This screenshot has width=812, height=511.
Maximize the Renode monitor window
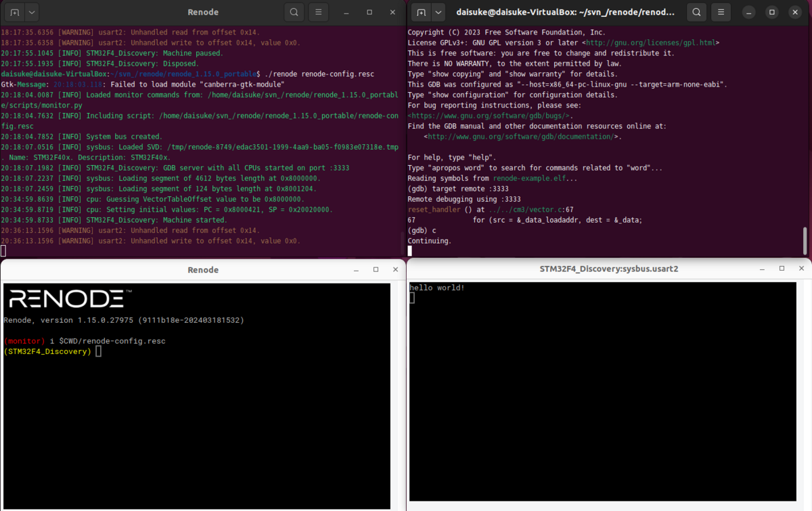pyautogui.click(x=376, y=269)
